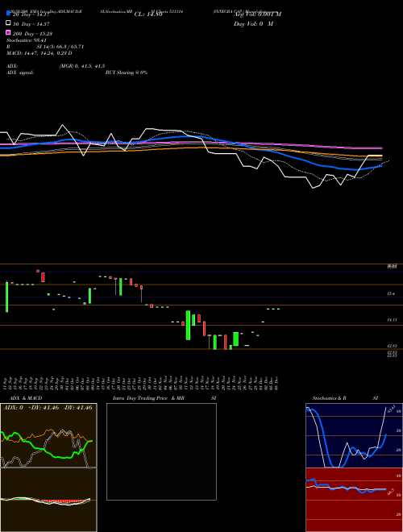This screenshot has width=403, height=532.
Task: Click the 'CL: 14.50' closing price
Action: (x=148, y=15)
